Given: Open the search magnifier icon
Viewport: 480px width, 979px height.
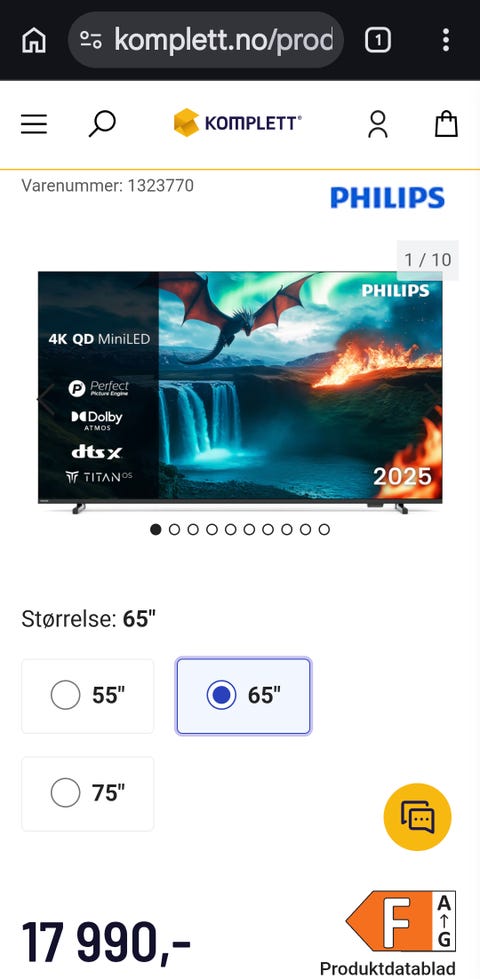Looking at the screenshot, I should point(102,124).
